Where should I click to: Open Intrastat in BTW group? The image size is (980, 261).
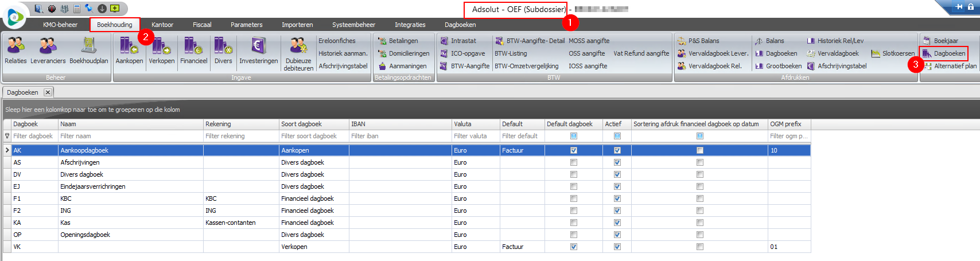[458, 41]
